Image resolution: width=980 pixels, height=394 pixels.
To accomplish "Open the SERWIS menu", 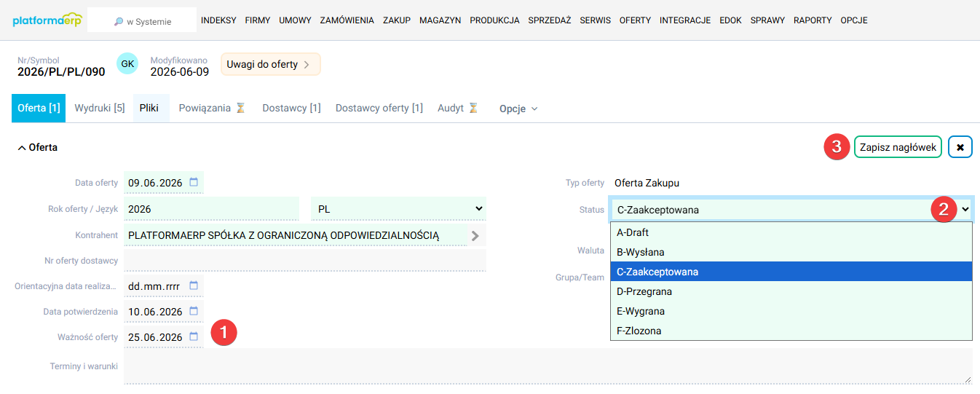I will pos(596,20).
